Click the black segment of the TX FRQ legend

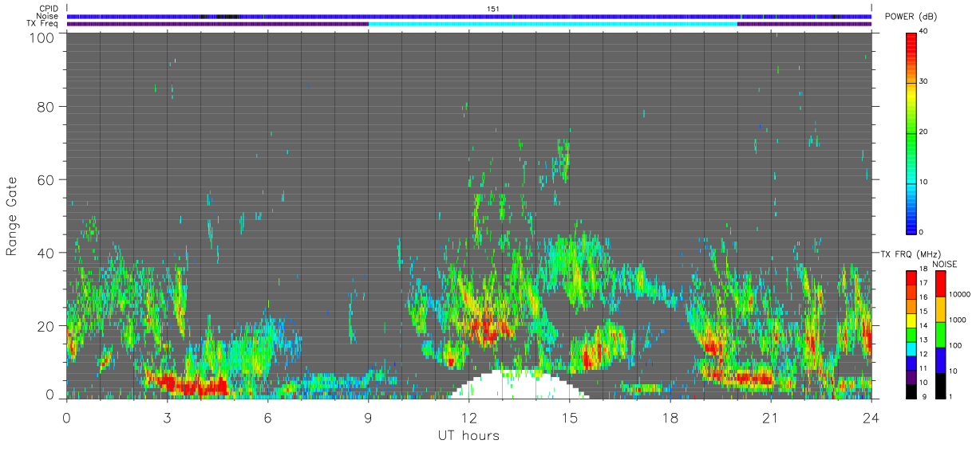click(x=911, y=391)
